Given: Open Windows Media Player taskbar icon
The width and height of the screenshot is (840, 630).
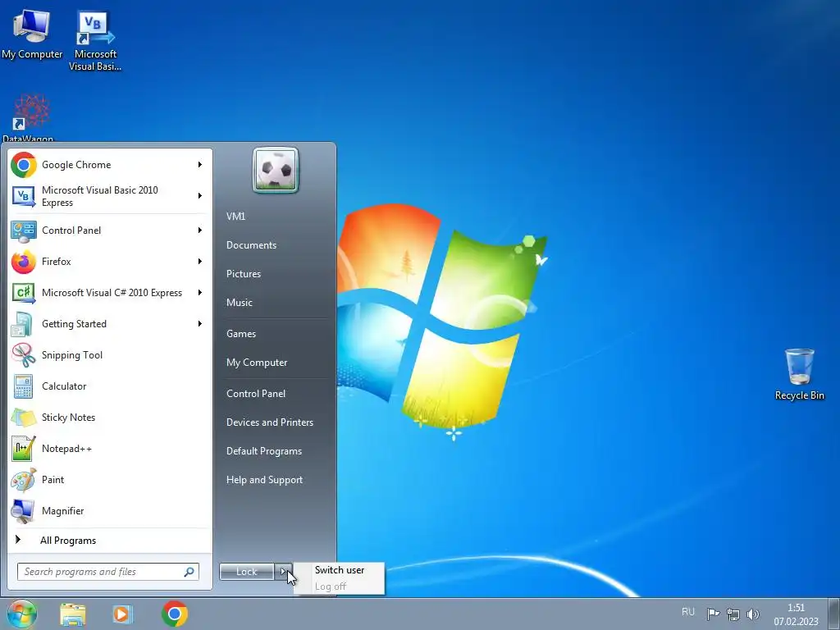Looking at the screenshot, I should point(123,614).
